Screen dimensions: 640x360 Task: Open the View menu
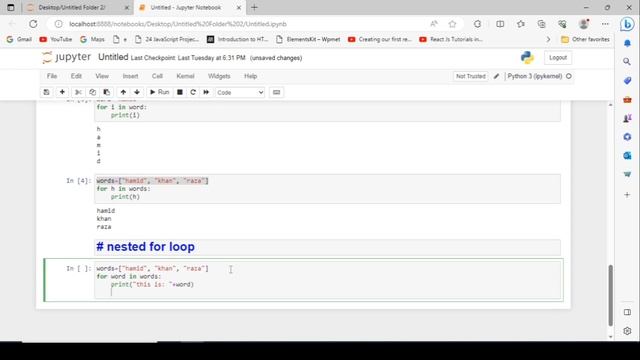coord(102,76)
